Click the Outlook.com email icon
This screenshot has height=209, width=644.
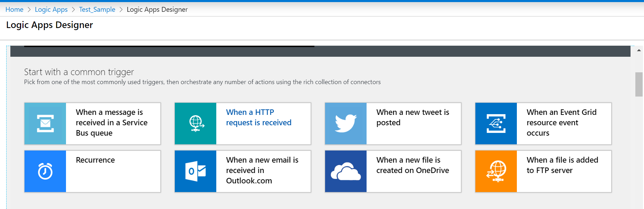(x=196, y=171)
